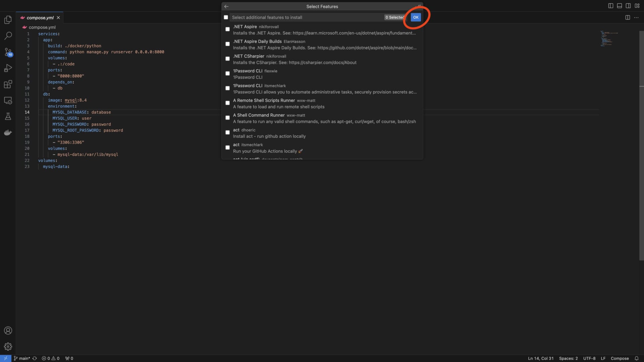Open the Testing flask view
The height and width of the screenshot is (362, 644).
[x=8, y=116]
